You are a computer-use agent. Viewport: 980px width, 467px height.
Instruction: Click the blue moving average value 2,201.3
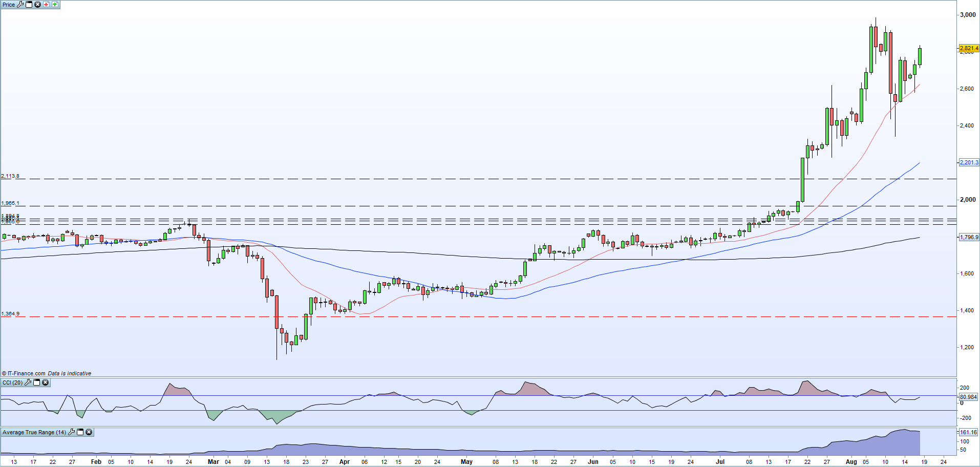tap(969, 162)
